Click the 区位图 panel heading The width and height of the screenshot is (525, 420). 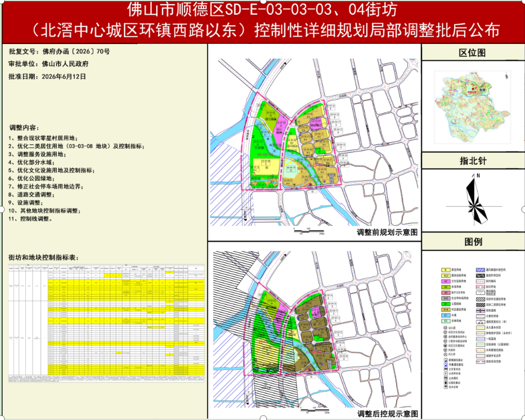pos(473,52)
